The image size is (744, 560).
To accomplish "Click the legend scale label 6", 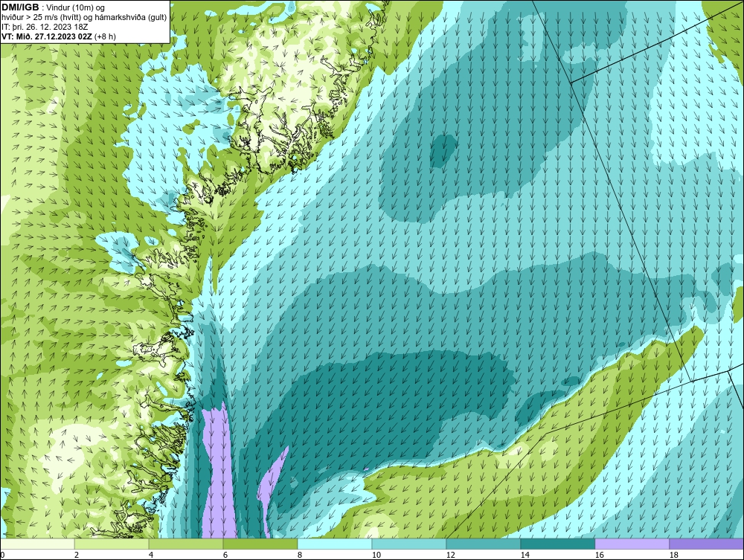I will [x=225, y=555].
